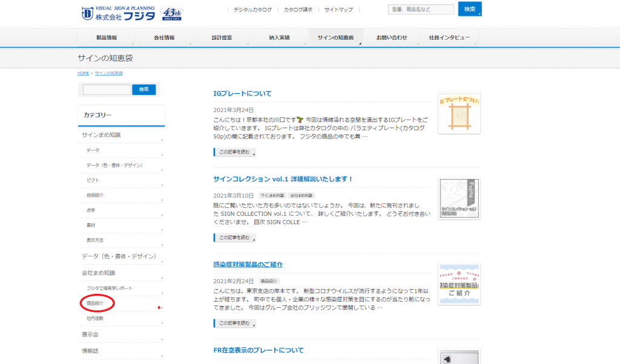Open the ピクト sub-category

[x=121, y=180]
